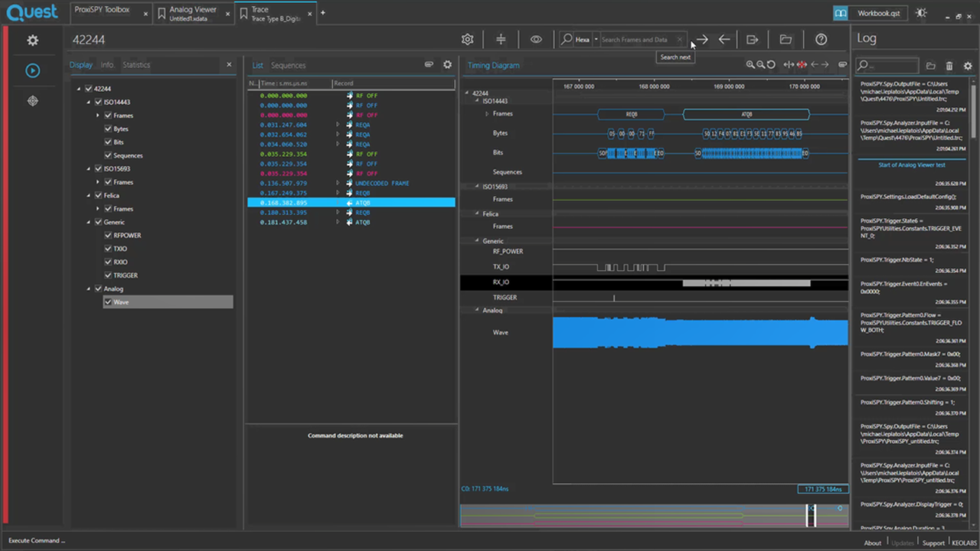This screenshot has width=980, height=551.
Task: Open the KEOLABS link
Action: coord(965,543)
